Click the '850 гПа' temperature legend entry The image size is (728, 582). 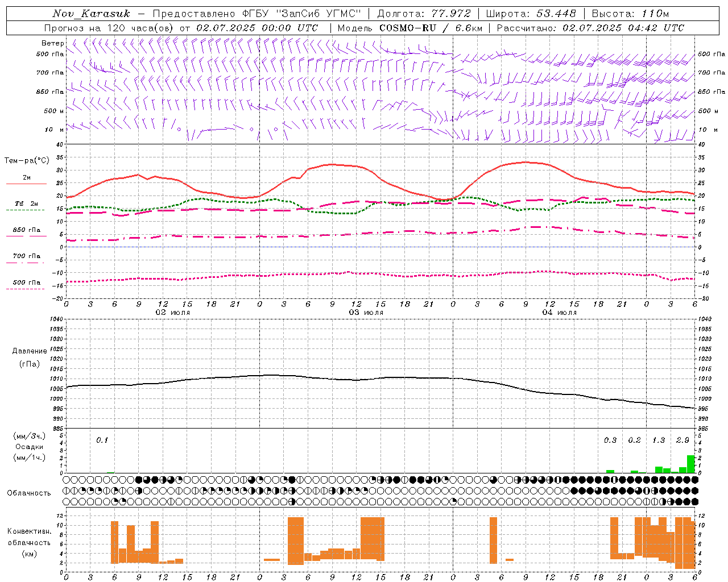[x=27, y=230]
